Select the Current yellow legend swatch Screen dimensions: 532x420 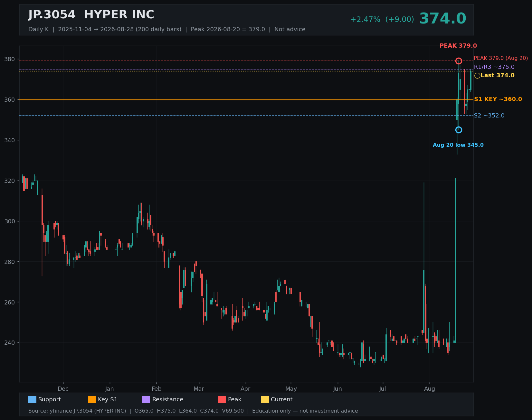[x=265, y=399]
